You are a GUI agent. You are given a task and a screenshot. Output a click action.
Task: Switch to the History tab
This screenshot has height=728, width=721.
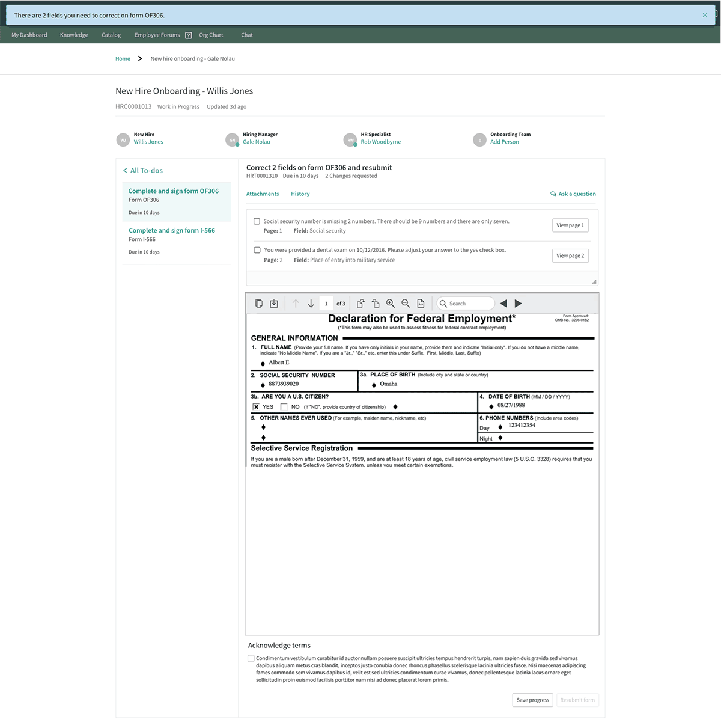[300, 194]
